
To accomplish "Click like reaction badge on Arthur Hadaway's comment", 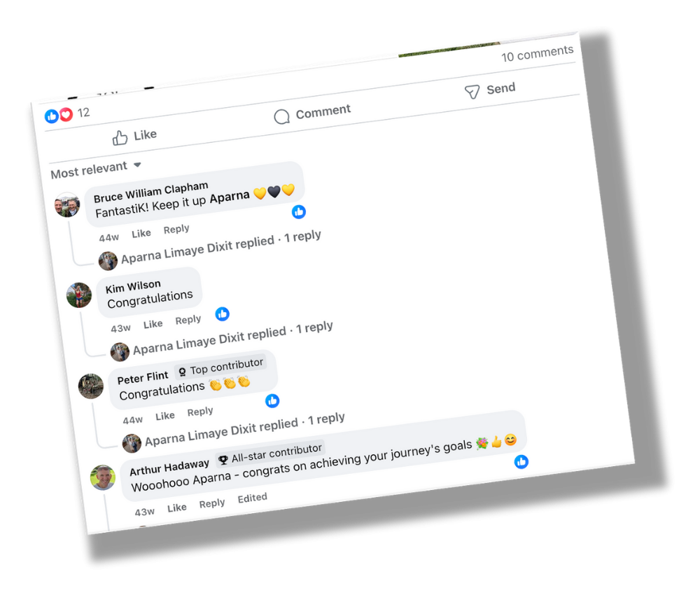I will [x=521, y=461].
